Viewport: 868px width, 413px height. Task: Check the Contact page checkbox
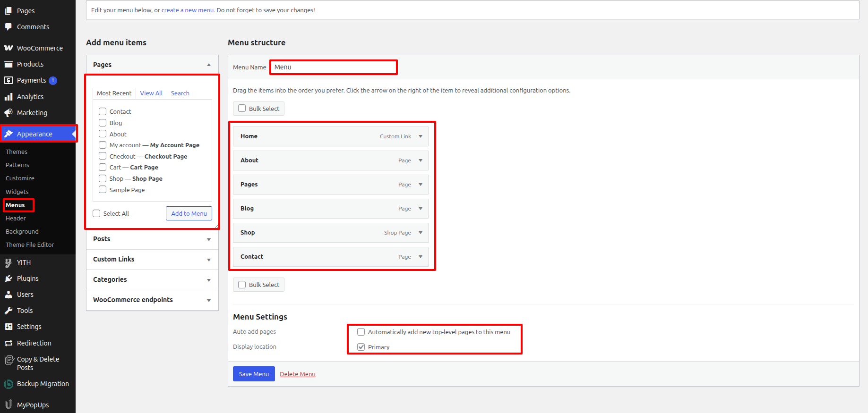pos(103,111)
